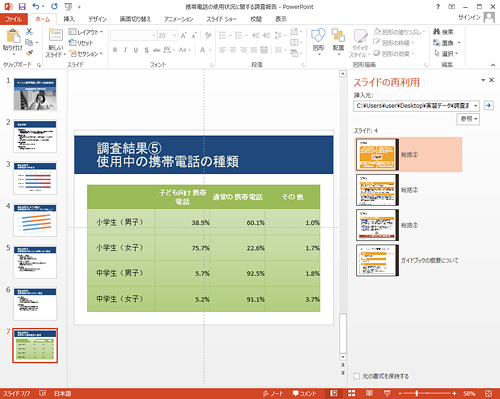
Task: Switch to the Transitions (画面切り替え) tab
Action: click(135, 19)
